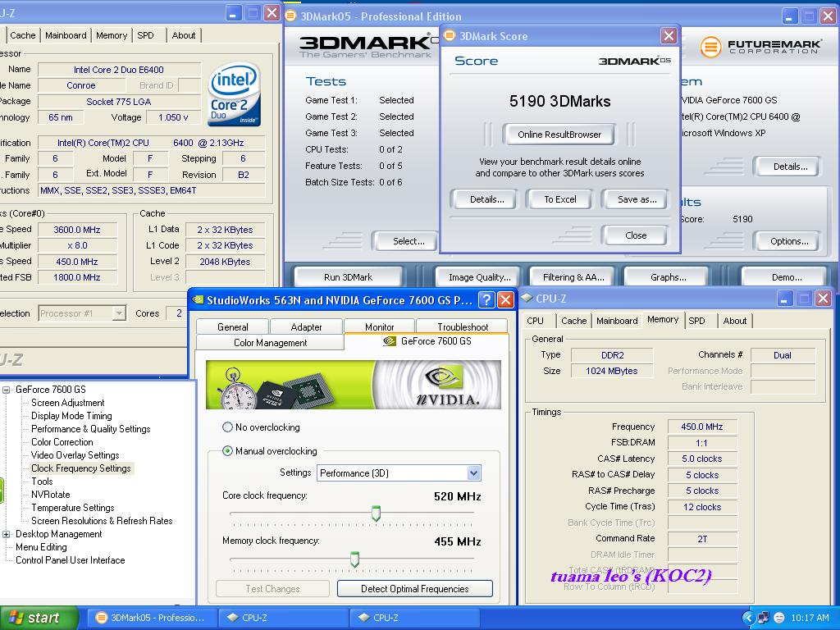Click the network monitor tray icon
The height and width of the screenshot is (630, 840).
[x=763, y=618]
